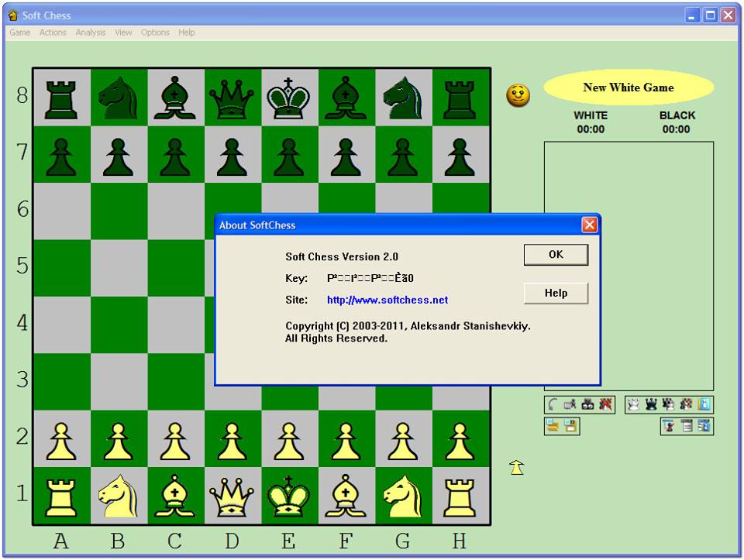Click the Soft Chess Version 2.0 text
The width and height of the screenshot is (744, 560).
click(x=342, y=256)
